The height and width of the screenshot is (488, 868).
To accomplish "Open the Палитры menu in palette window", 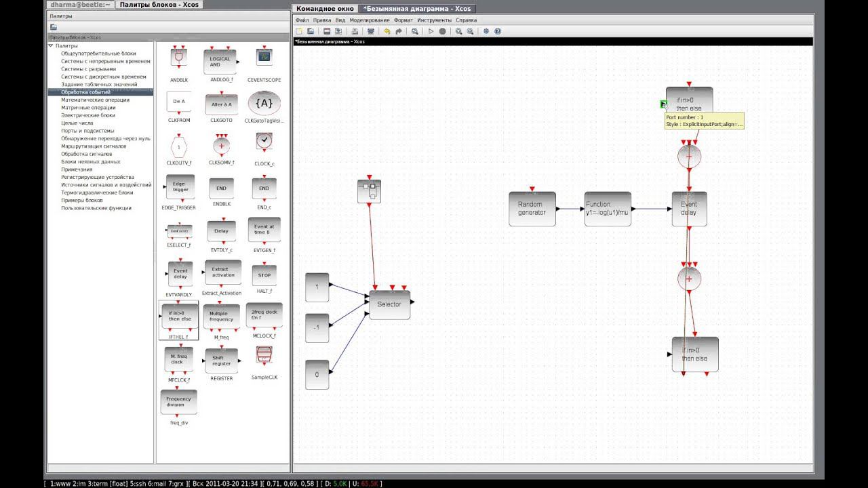I will click(60, 16).
